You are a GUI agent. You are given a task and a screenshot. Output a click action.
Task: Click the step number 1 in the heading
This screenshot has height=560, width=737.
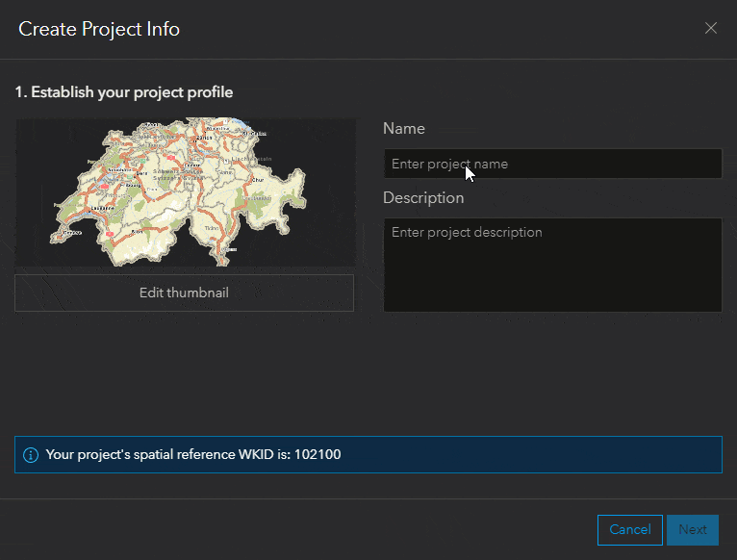point(19,92)
